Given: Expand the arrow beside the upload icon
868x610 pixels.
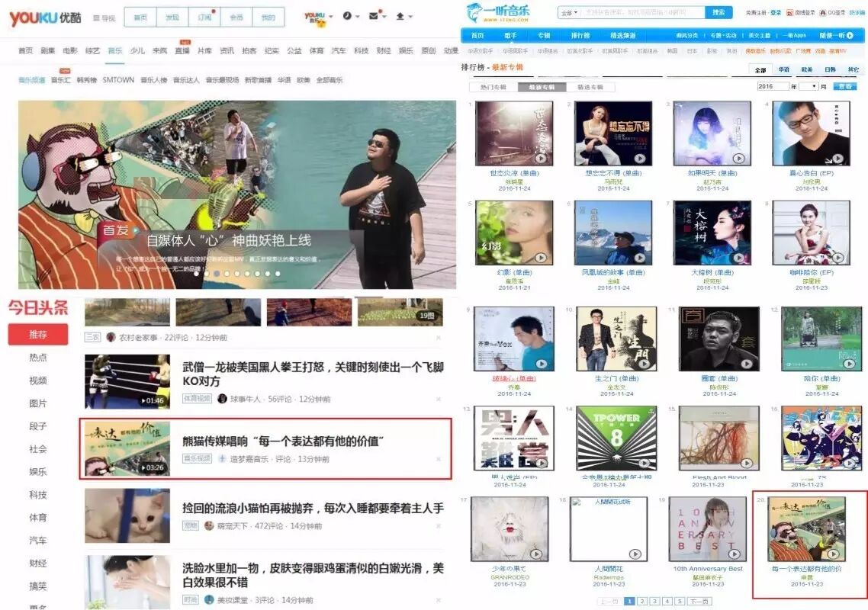Looking at the screenshot, I should tap(410, 17).
